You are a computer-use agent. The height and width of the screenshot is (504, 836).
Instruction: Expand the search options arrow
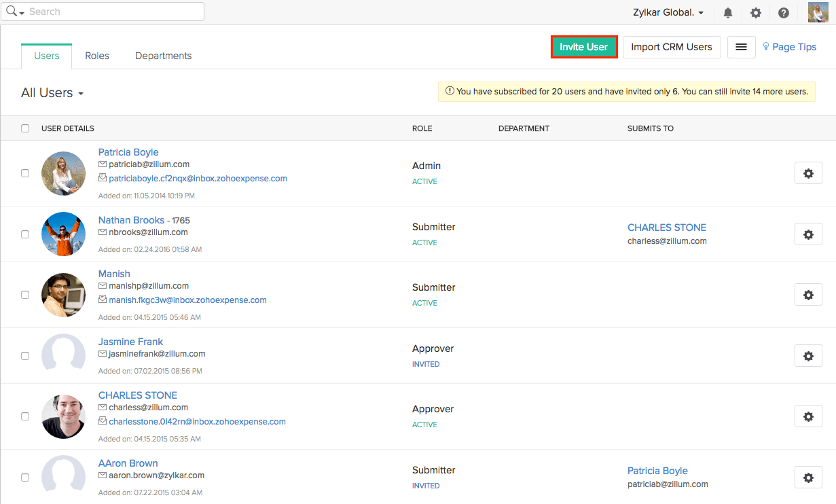coord(22,13)
